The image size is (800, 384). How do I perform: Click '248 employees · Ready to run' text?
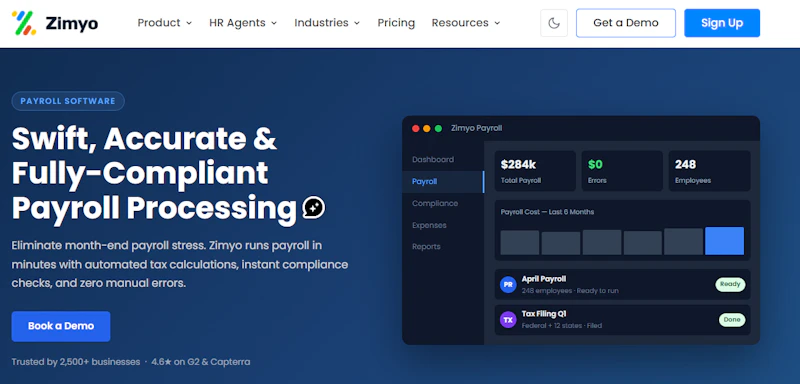[570, 291]
